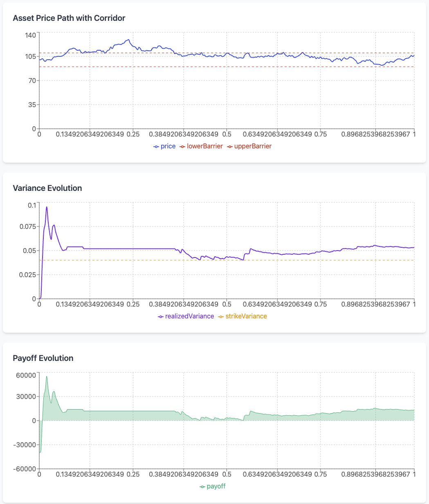Click the Payoff Evolution chart heading
Screen dimensions: 429x504
(x=43, y=358)
